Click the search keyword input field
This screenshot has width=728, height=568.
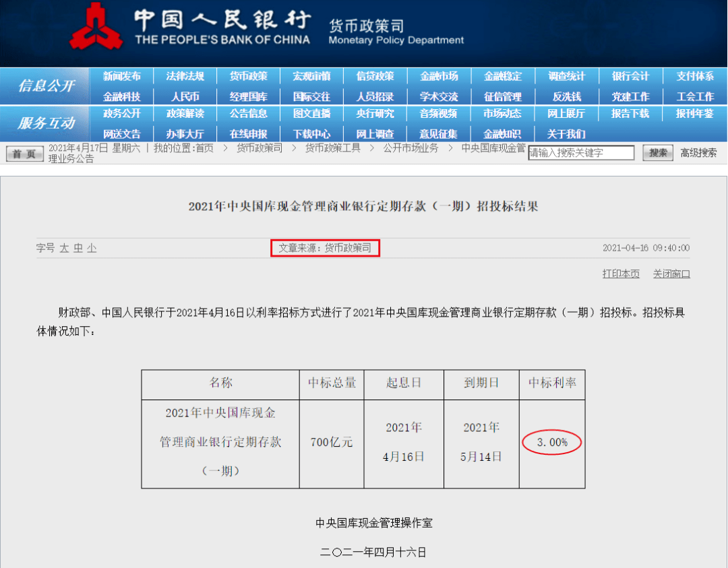pyautogui.click(x=581, y=153)
